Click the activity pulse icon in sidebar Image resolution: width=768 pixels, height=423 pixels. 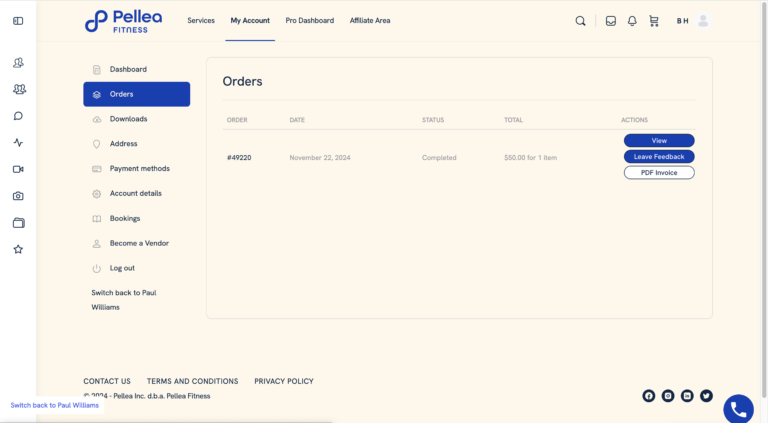pos(18,142)
